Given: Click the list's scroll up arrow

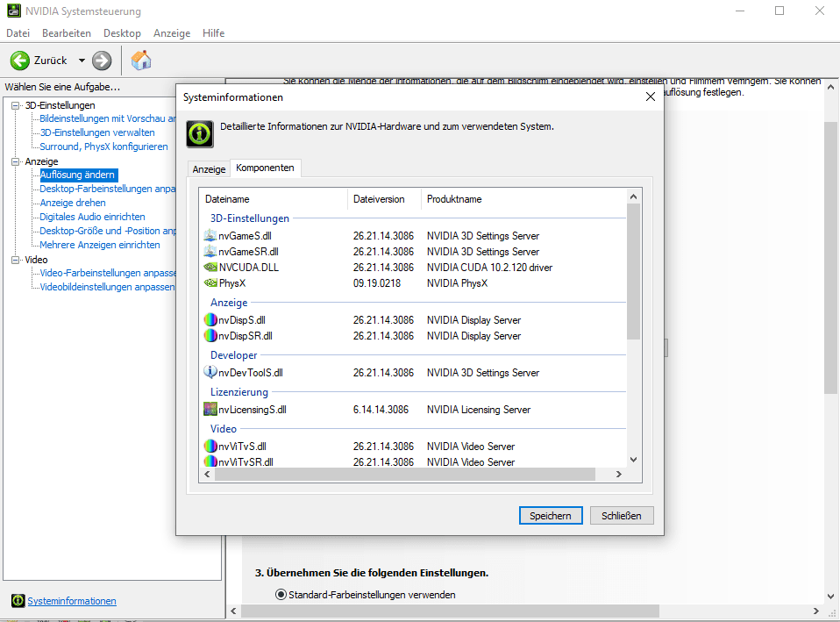Looking at the screenshot, I should [633, 197].
